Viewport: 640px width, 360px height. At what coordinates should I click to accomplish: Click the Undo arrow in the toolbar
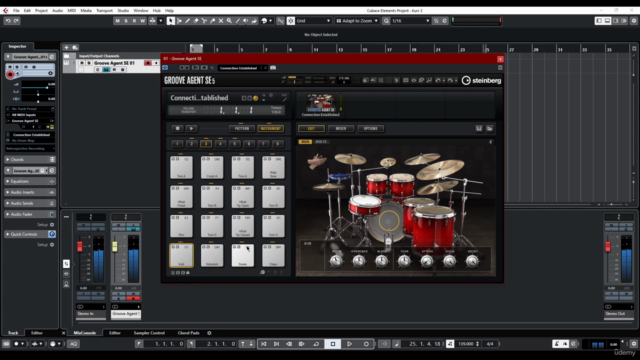[x=8, y=21]
